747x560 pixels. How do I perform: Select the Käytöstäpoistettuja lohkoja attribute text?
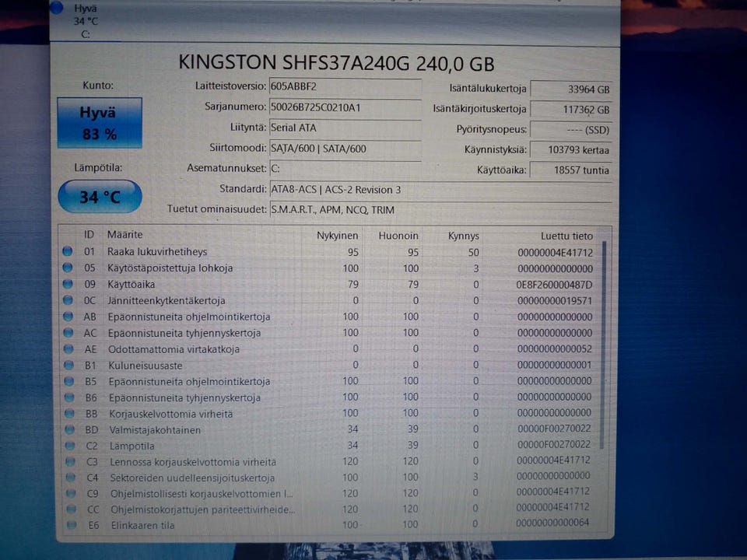tap(170, 268)
